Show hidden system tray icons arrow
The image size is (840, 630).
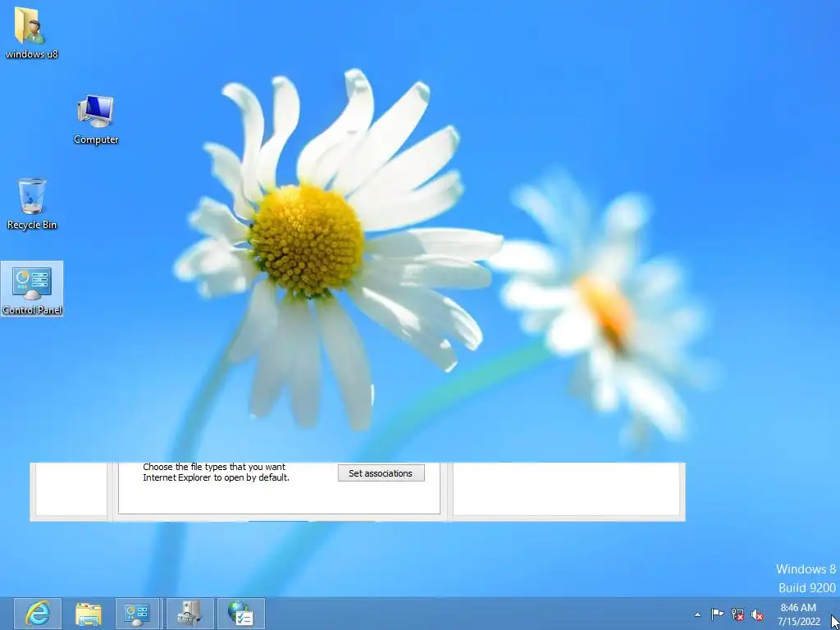[697, 614]
